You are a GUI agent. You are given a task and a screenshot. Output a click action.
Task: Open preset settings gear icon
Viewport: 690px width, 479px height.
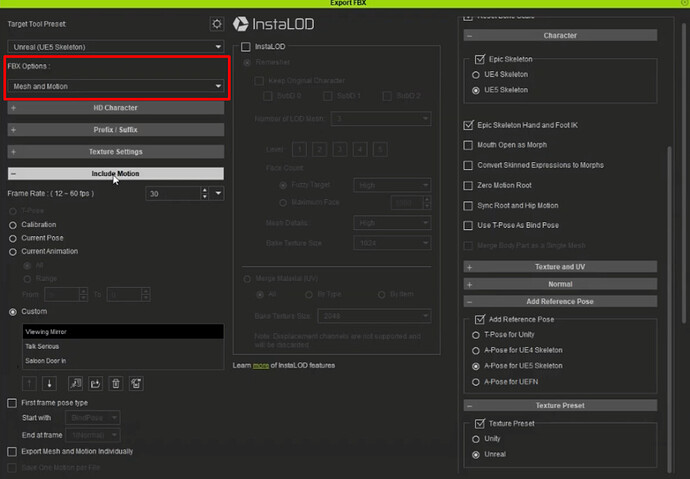click(217, 24)
